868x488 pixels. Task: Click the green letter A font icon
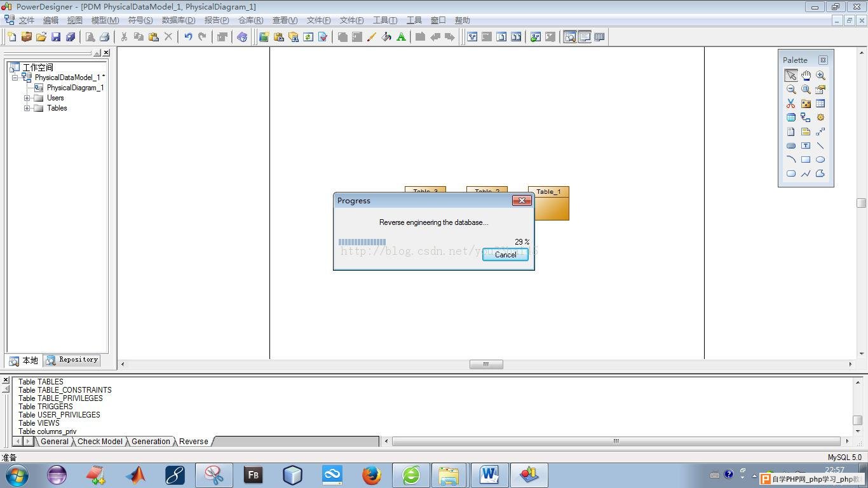tap(401, 37)
